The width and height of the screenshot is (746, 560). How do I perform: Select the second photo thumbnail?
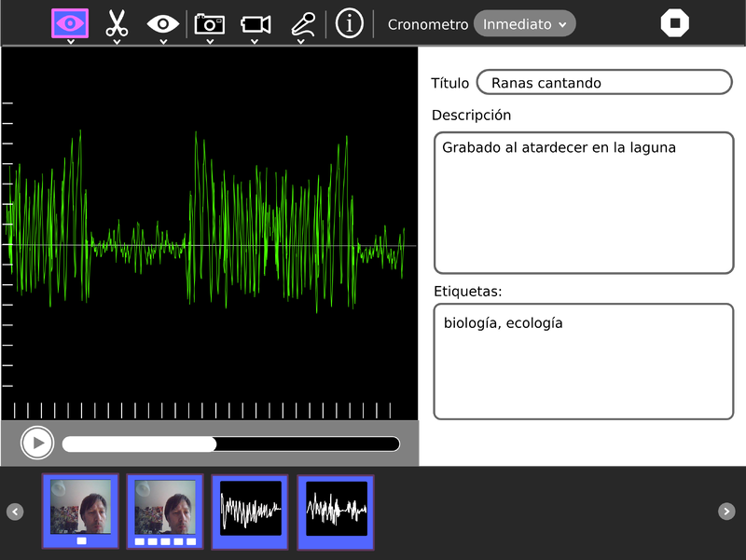pyautogui.click(x=165, y=511)
